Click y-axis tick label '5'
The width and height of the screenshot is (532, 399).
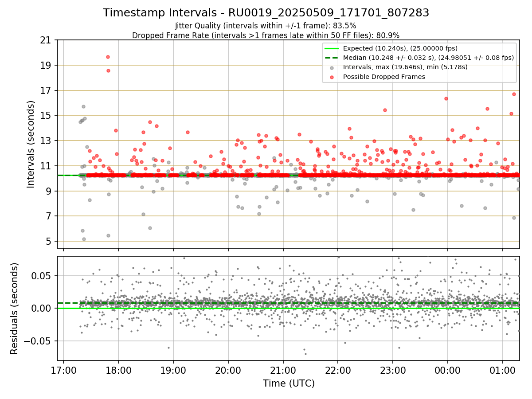pos(49,241)
